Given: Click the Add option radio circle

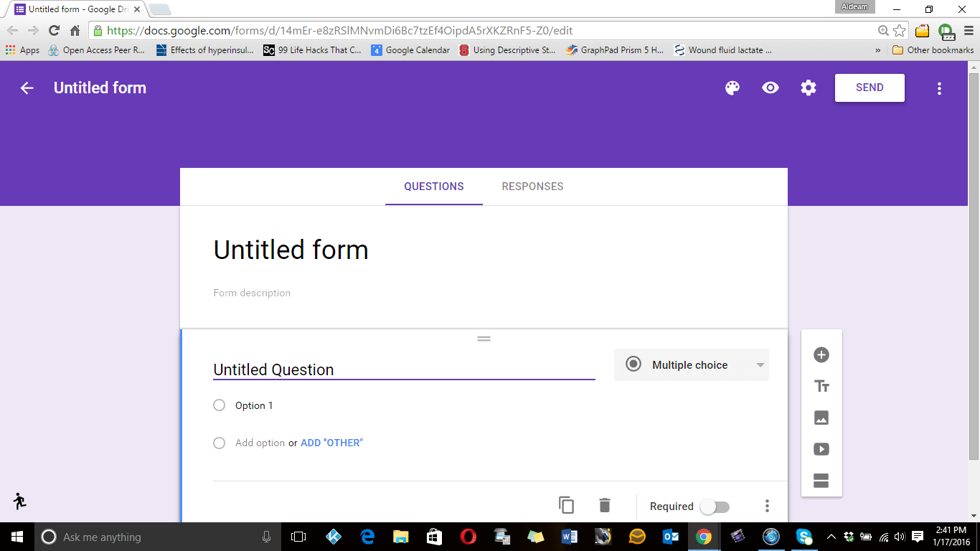Looking at the screenshot, I should click(220, 443).
